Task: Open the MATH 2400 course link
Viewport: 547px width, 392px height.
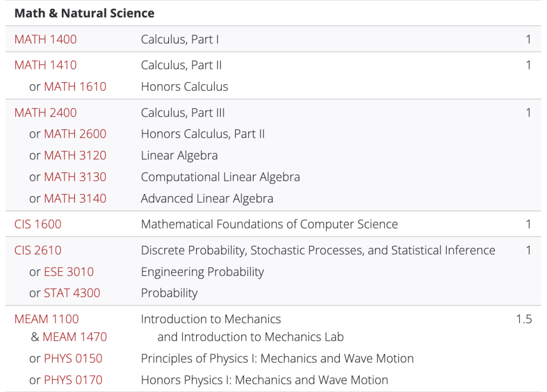Action: point(46,112)
